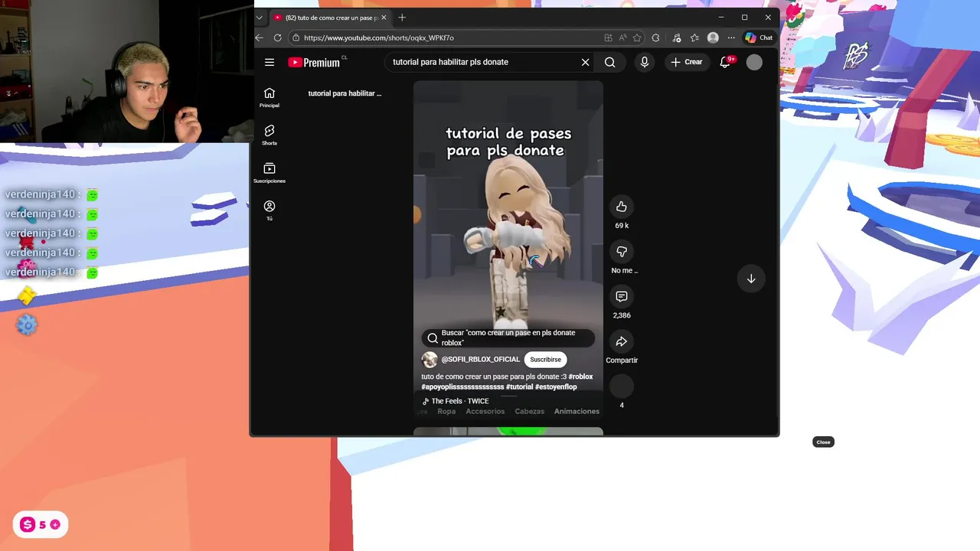This screenshot has height=551, width=980.
Task: Open the Tú section in sidebar
Action: point(269,210)
